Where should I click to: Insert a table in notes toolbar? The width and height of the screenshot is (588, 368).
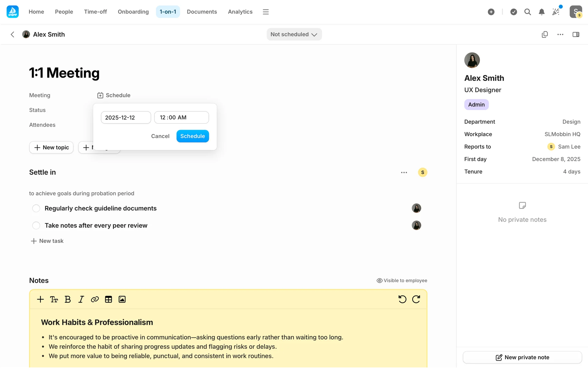(x=108, y=299)
